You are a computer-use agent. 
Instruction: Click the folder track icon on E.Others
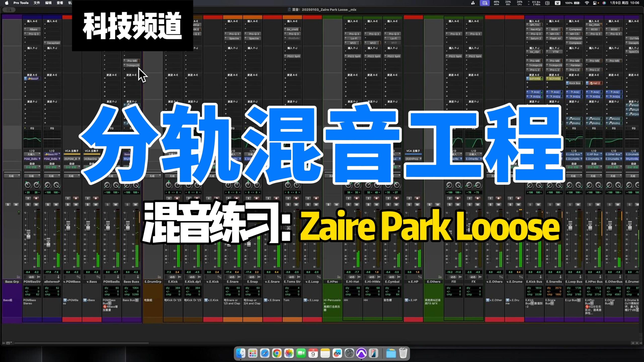point(440,277)
